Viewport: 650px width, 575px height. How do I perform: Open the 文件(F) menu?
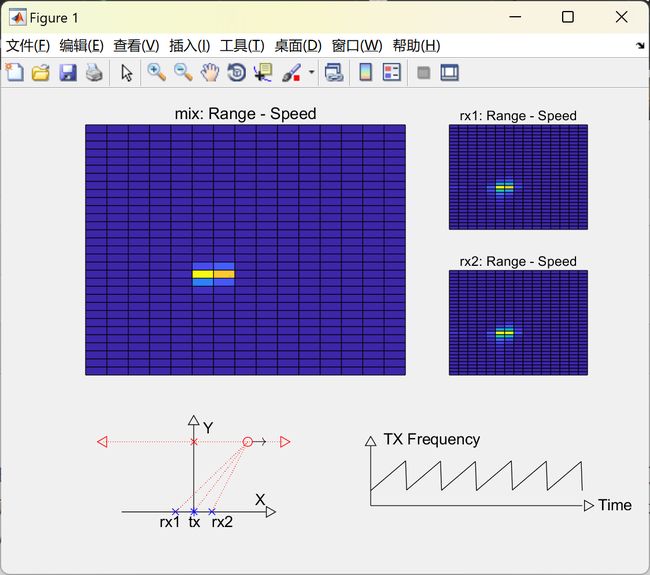[x=28, y=46]
